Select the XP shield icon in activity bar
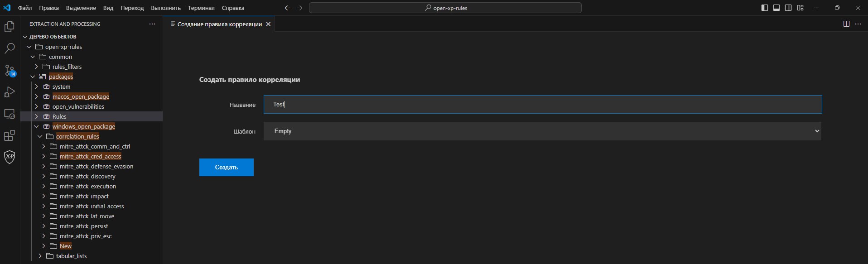The image size is (868, 264). [10, 157]
